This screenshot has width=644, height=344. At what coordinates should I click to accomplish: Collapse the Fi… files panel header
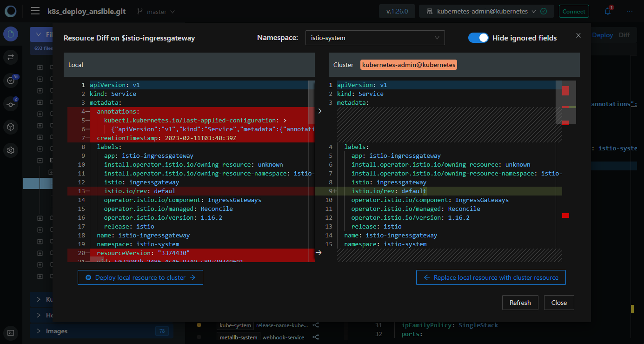[41, 34]
